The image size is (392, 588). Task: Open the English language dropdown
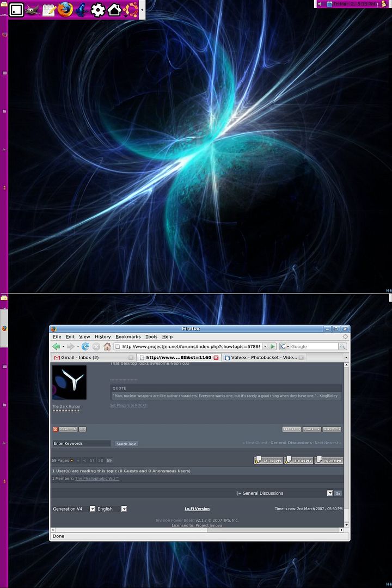coord(112,509)
